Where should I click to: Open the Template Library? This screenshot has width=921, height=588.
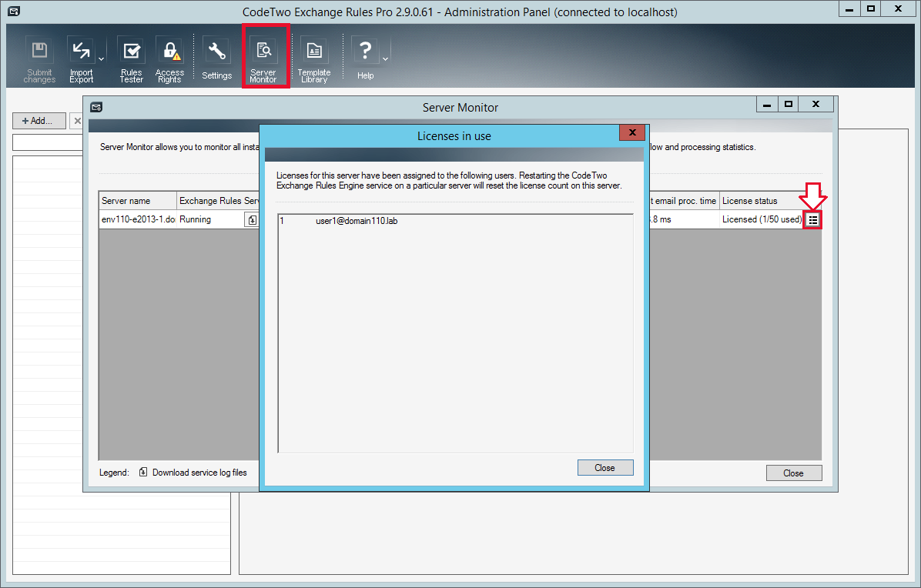pyautogui.click(x=314, y=54)
